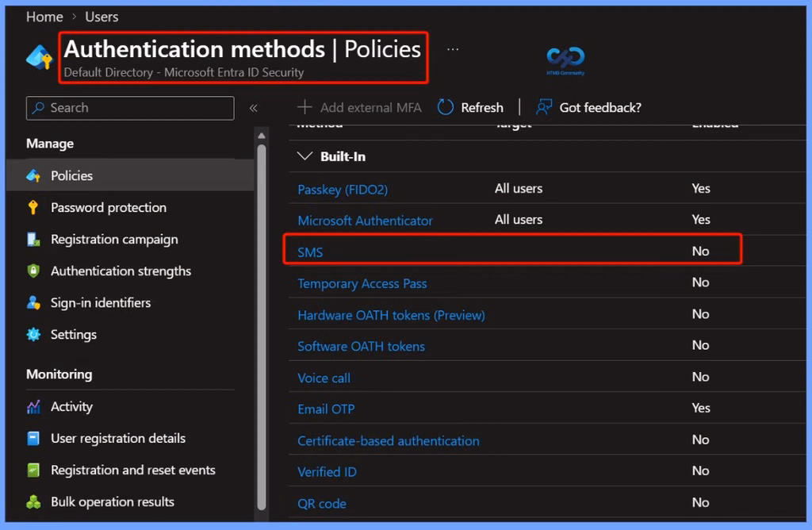Screen dimensions: 812x530
Task: Open Voice call method
Action: pos(324,378)
